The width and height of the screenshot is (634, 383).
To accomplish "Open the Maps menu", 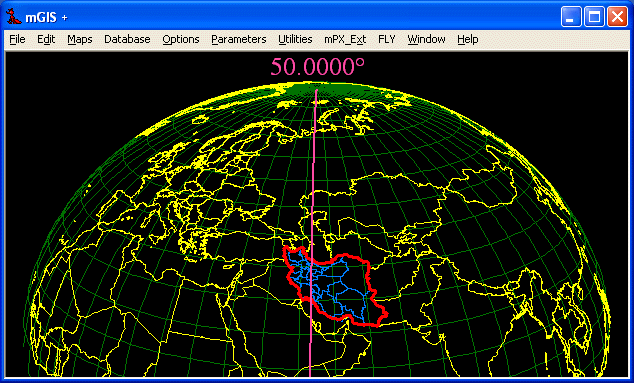I will pos(80,39).
